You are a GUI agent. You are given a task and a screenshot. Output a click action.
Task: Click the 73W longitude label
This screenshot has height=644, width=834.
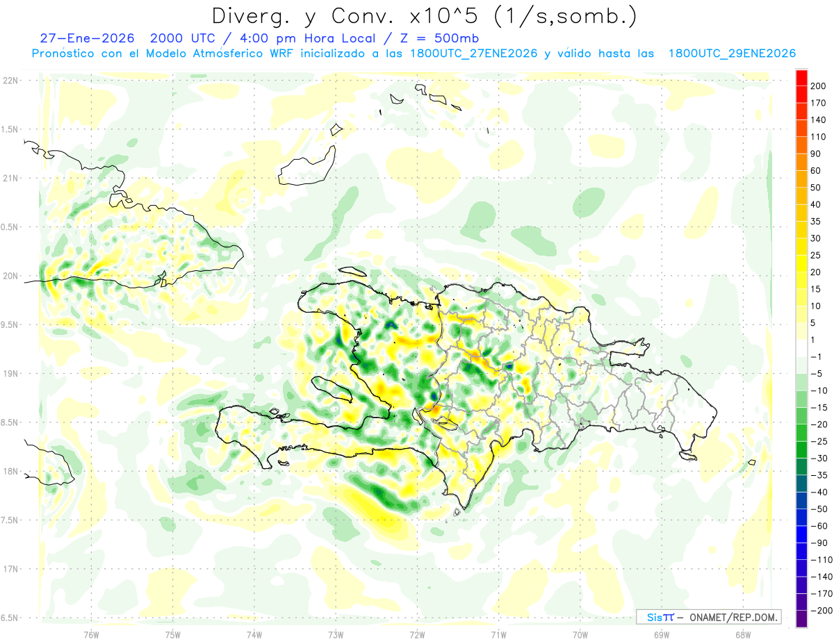pyautogui.click(x=336, y=634)
